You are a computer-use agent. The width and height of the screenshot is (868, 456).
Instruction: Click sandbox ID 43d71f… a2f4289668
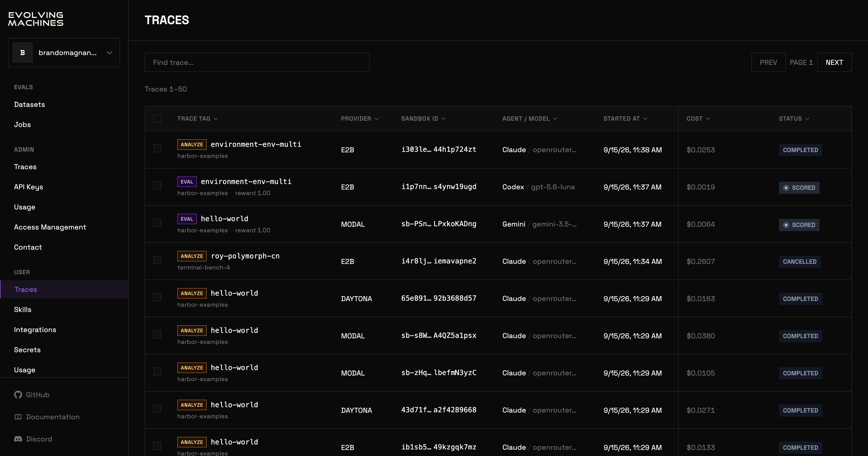click(439, 410)
